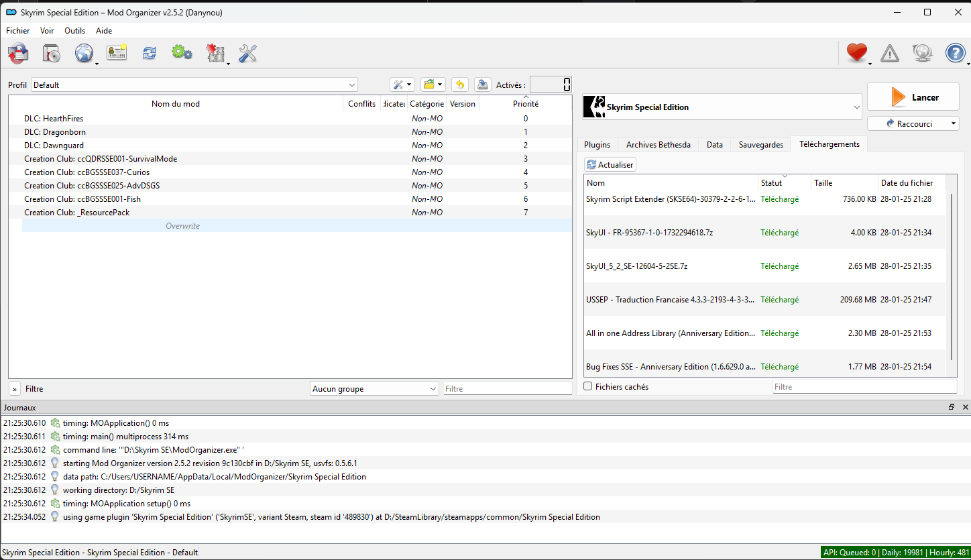
Task: Switch to the Data tab
Action: [x=715, y=144]
